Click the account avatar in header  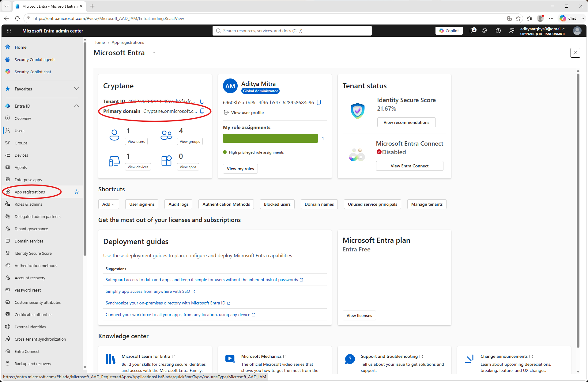pyautogui.click(x=577, y=31)
